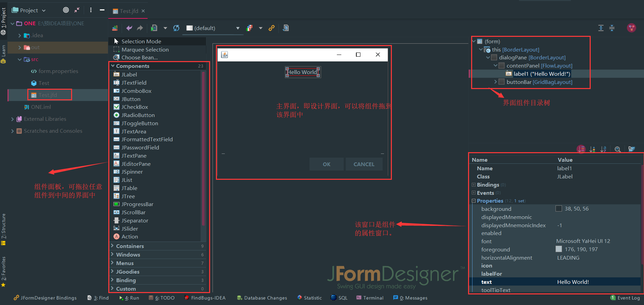Screen dimensions: 644x305
Task: Select form.properties in project tree
Action: click(x=54, y=71)
